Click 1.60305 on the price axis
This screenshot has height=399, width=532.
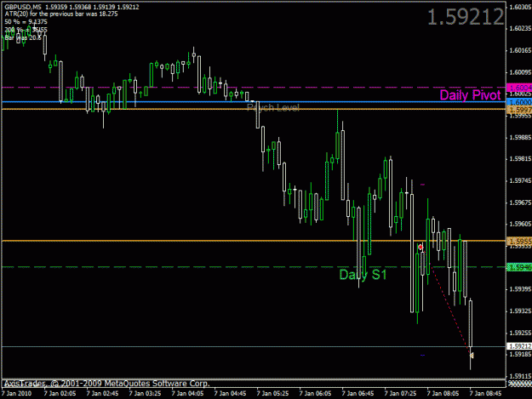coord(520,7)
